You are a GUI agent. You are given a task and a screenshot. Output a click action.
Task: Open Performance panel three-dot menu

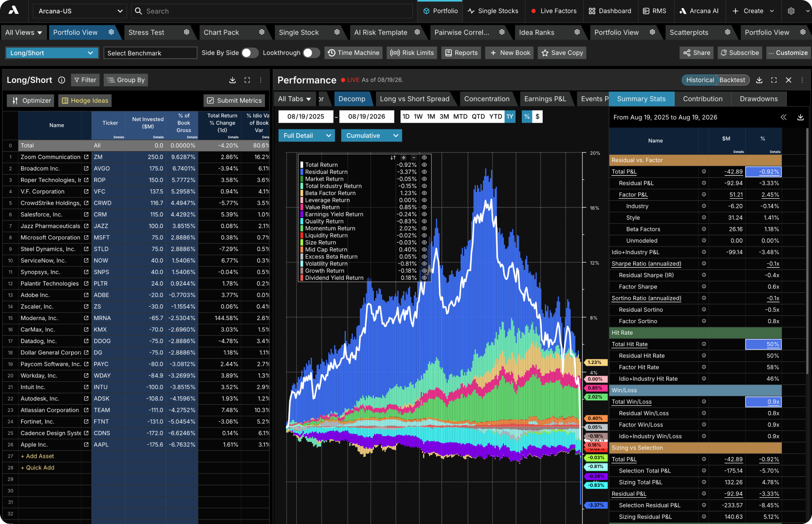point(802,80)
